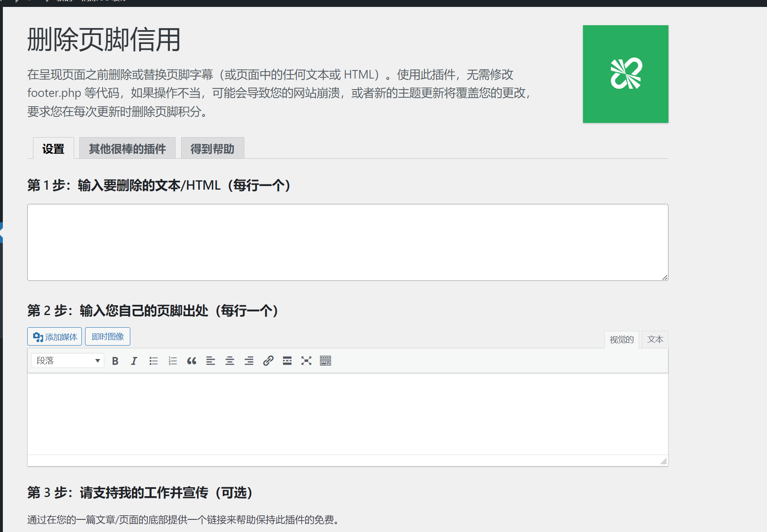This screenshot has height=532, width=767.
Task: Align text to the left
Action: (210, 361)
